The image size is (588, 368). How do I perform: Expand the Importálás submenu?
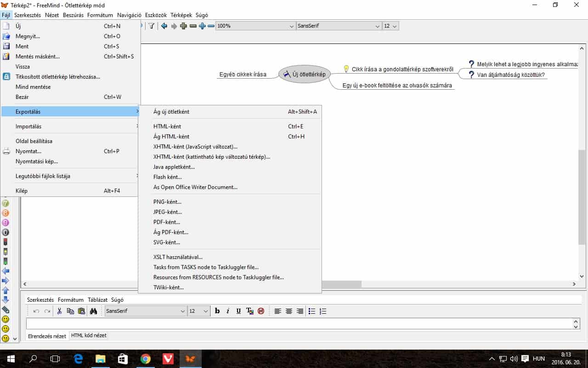pos(70,126)
